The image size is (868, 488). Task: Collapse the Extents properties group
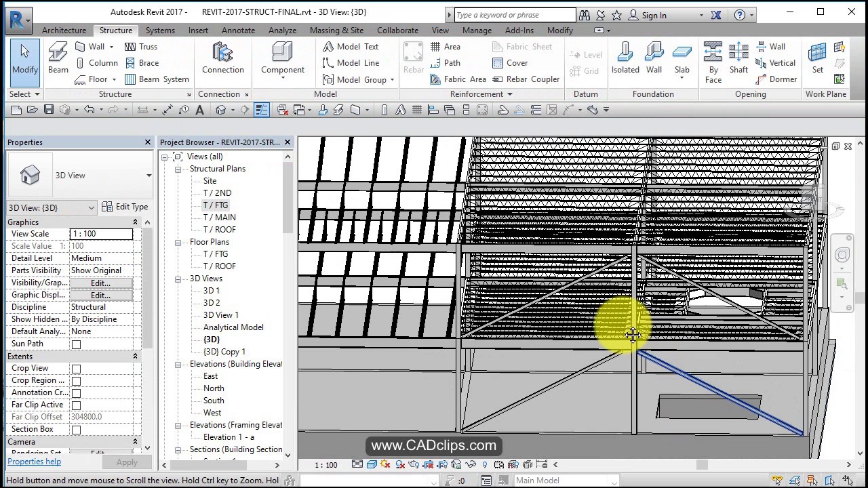[x=135, y=357]
